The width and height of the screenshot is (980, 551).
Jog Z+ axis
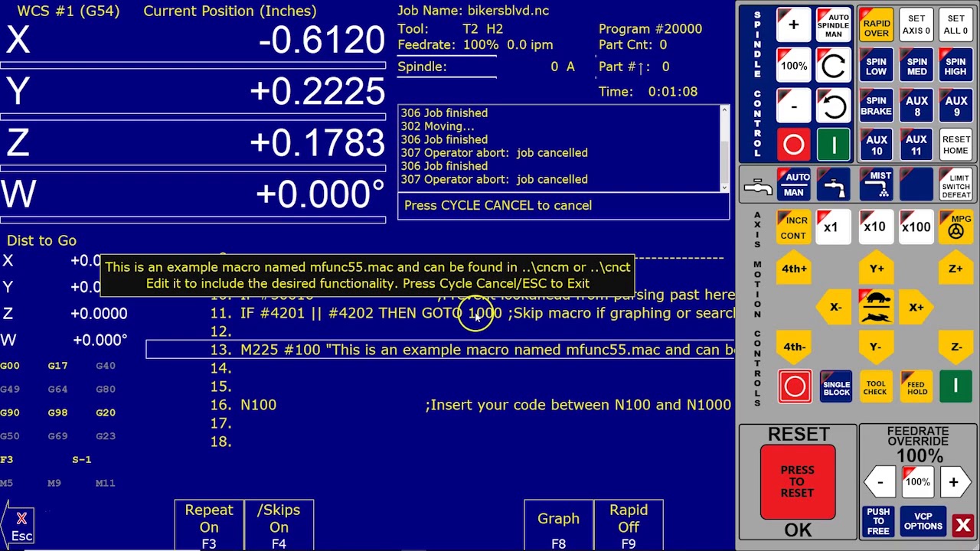[955, 269]
